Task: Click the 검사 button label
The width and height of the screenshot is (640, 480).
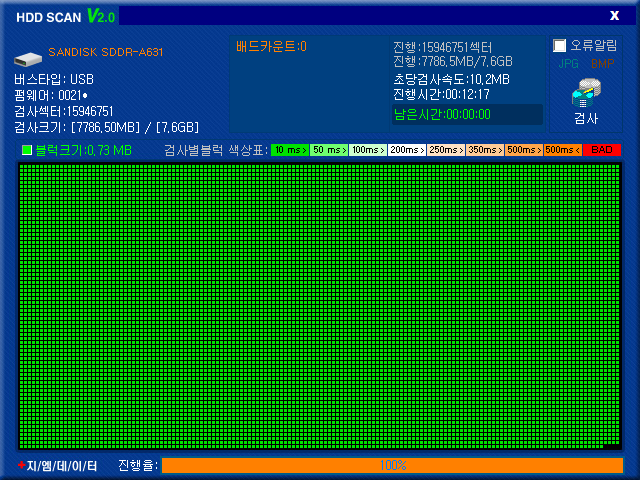Action: click(586, 118)
